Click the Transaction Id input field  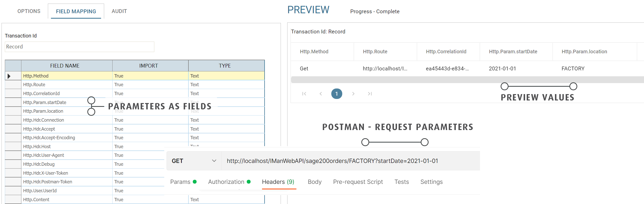(79, 47)
